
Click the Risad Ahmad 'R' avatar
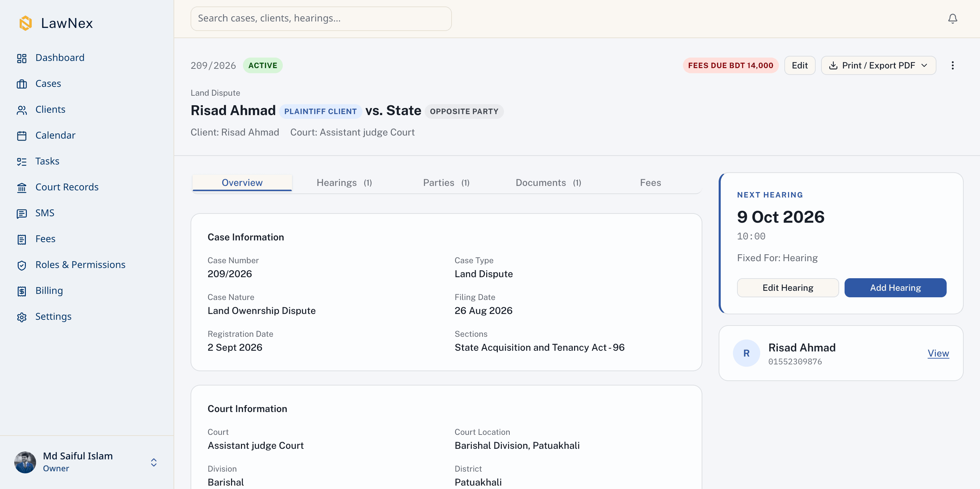746,353
